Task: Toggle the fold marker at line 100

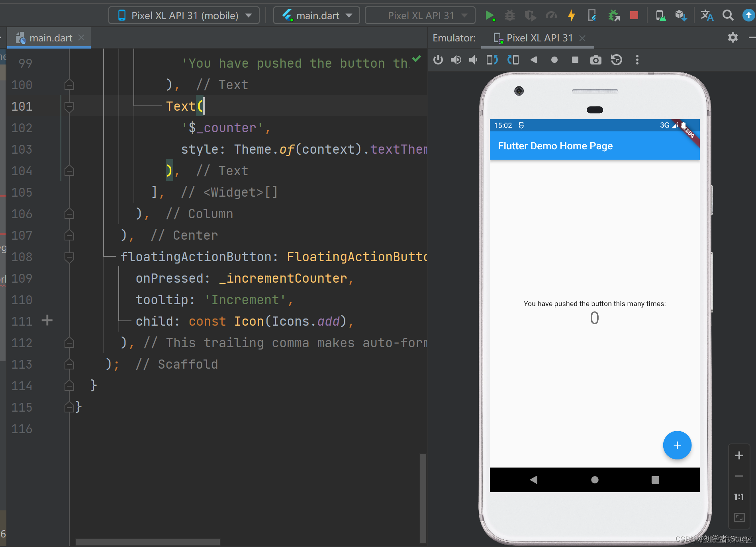Action: [x=69, y=85]
